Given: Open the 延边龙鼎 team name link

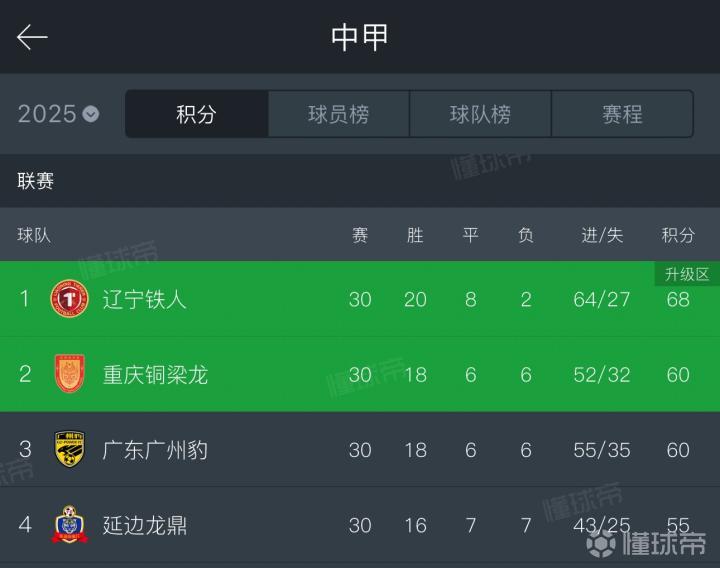Looking at the screenshot, I should 145,525.
